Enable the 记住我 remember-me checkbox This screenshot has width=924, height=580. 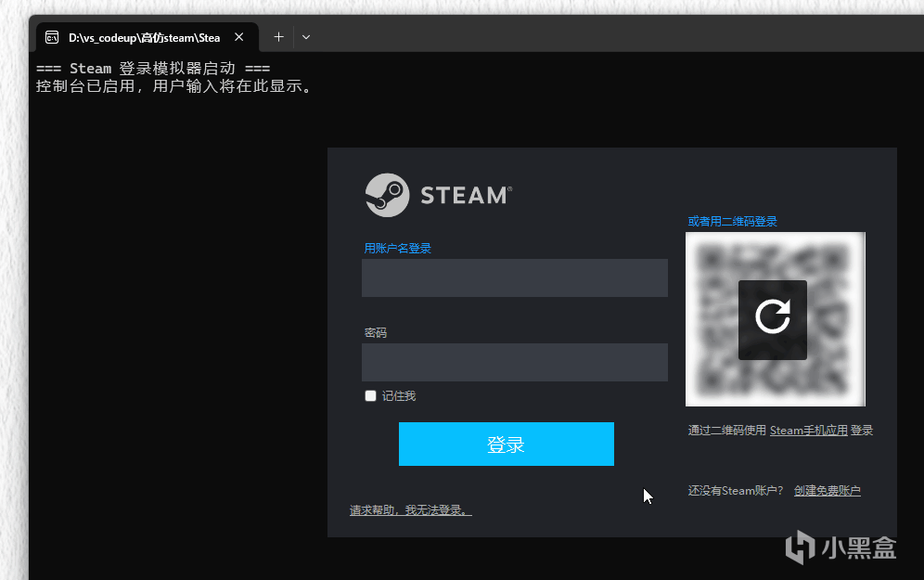370,395
